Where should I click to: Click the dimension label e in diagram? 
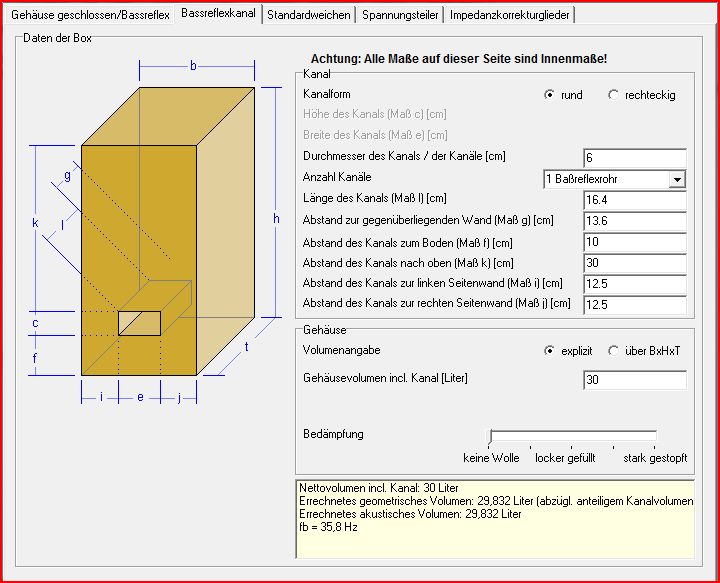[x=141, y=397]
